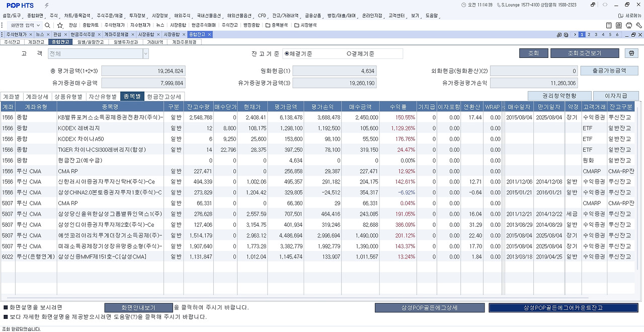The image size is (644, 332).
Task: Click the star favorites icon in toolbar
Action: (x=60, y=25)
